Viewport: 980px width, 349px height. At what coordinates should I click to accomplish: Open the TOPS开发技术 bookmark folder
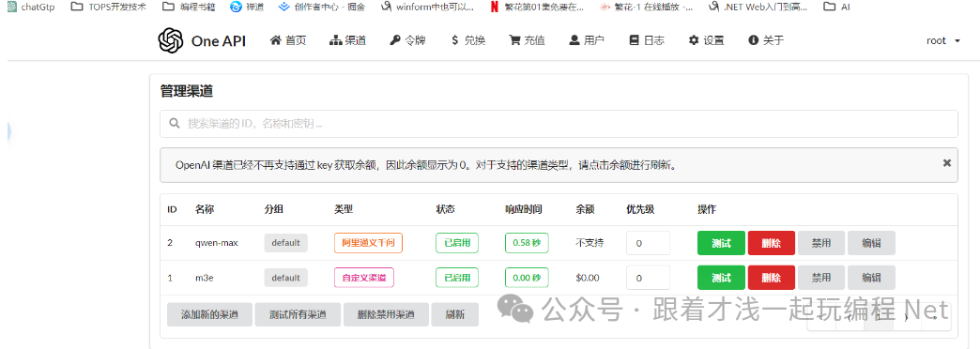[x=109, y=7]
